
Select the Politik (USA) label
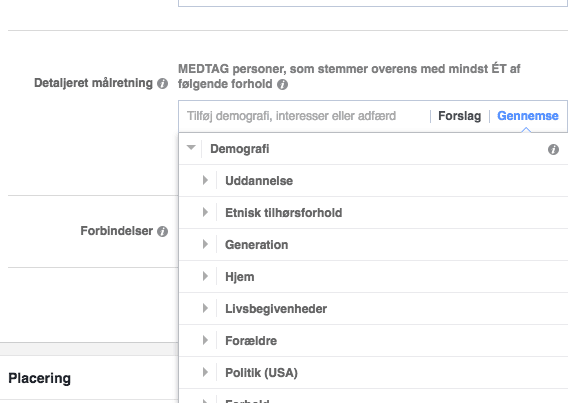tap(261, 373)
